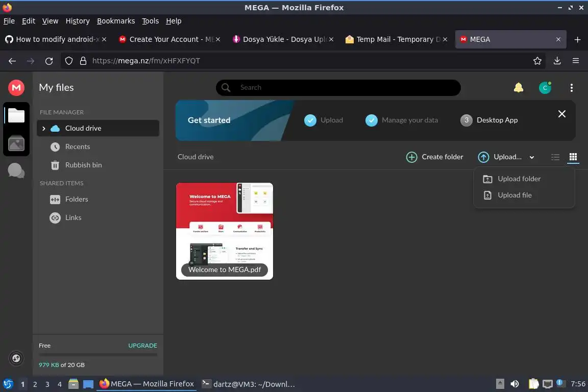Screen dimensions: 588x392
Task: Go back to the previous page
Action: pyautogui.click(x=12, y=61)
